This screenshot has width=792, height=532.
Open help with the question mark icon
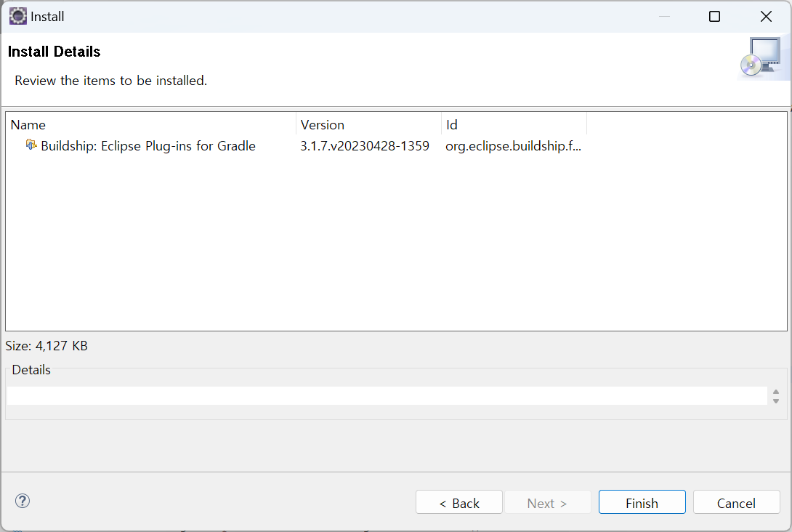(23, 501)
